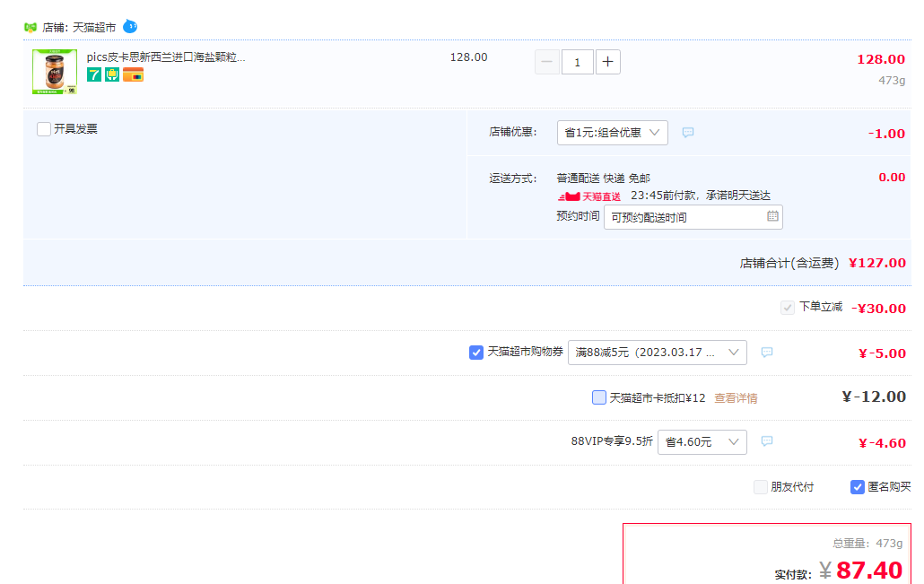Click the info bubble beside the coupon dropdown

click(x=767, y=353)
